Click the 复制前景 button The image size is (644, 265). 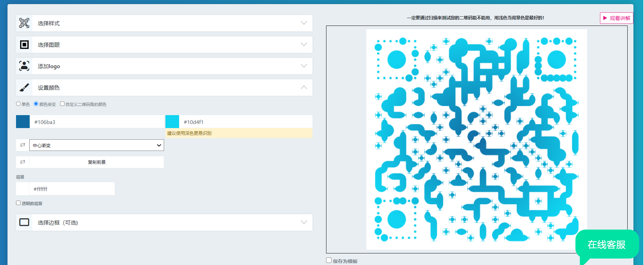pos(97,162)
